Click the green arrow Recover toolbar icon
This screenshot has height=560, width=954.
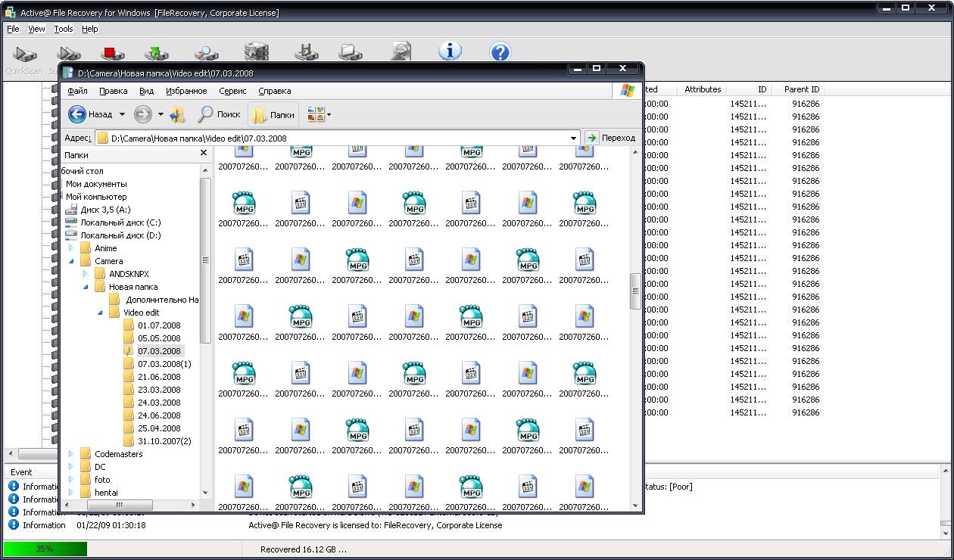tap(157, 53)
